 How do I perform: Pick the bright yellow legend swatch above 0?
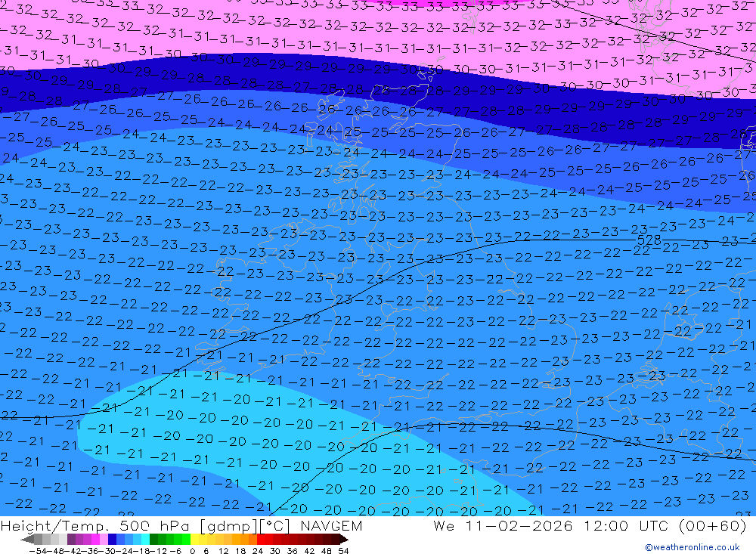pyautogui.click(x=195, y=539)
